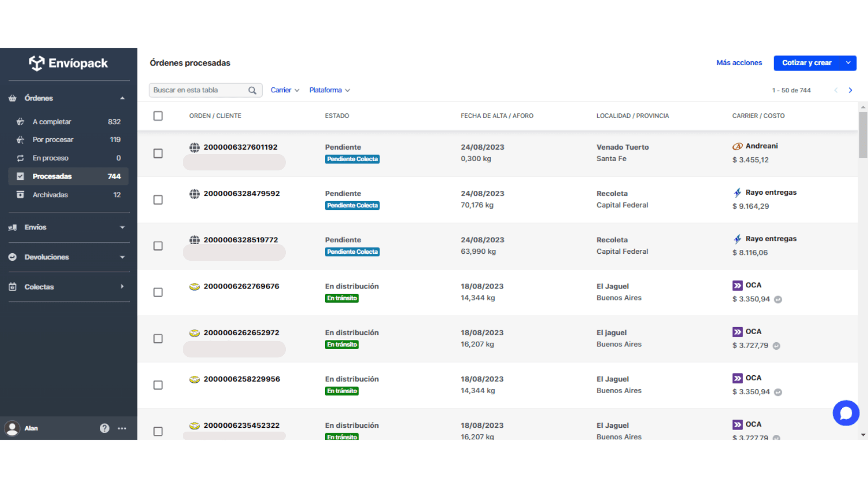Click Alan's user avatar icon

(x=12, y=428)
